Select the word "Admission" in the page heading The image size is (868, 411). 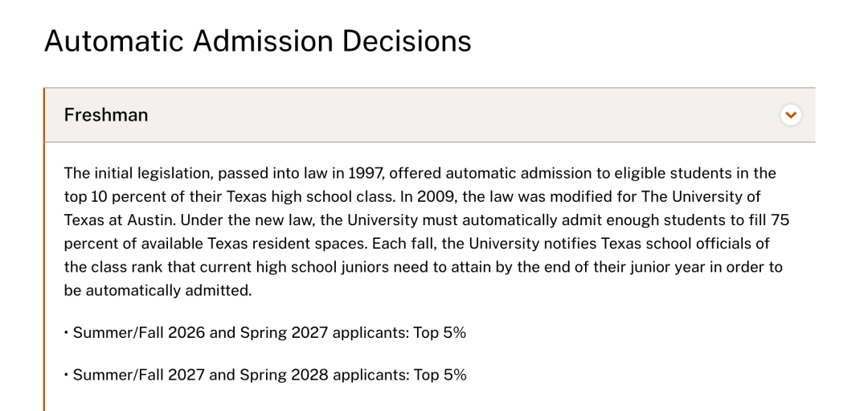click(263, 41)
